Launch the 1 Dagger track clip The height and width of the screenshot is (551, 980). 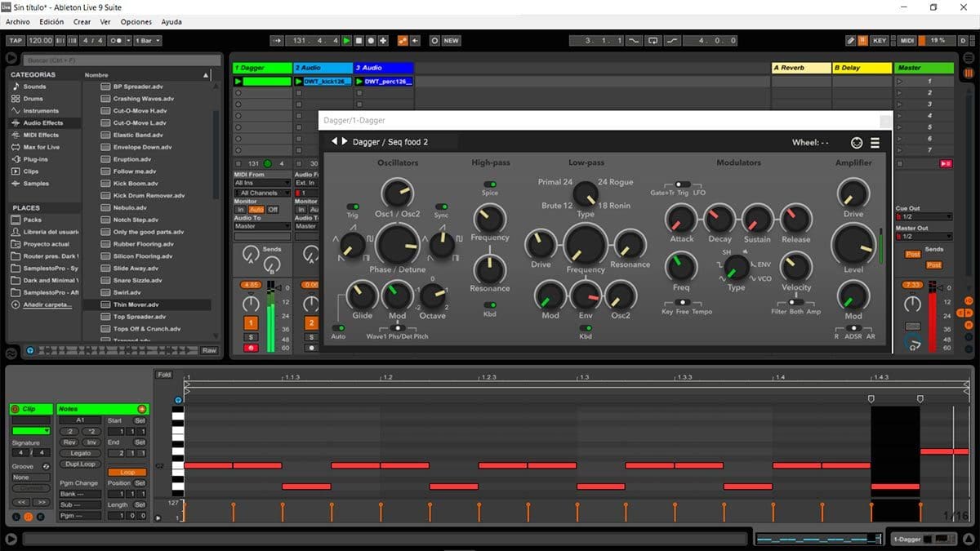[238, 82]
